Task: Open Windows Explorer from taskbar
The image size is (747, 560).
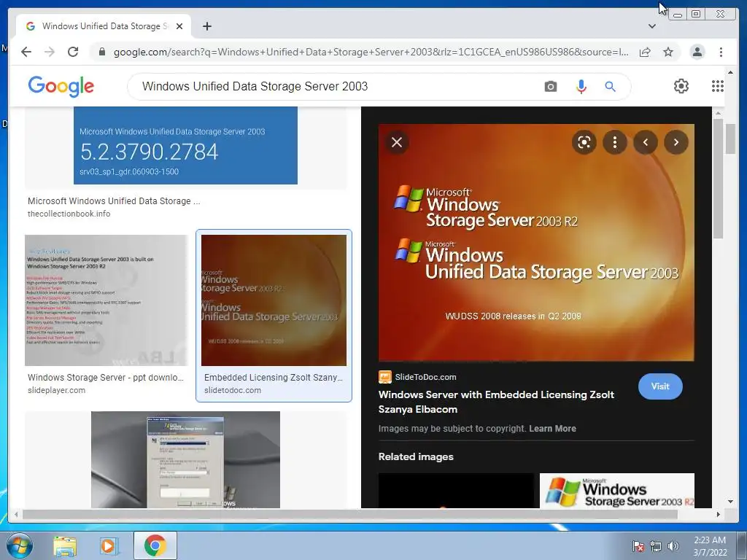Action: pos(65,545)
